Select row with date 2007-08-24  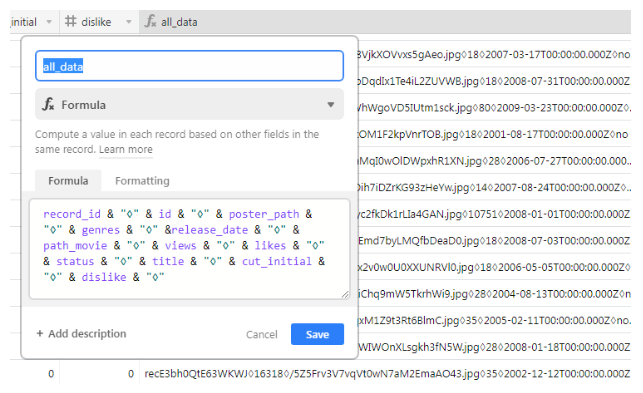pyautogui.click(x=494, y=187)
